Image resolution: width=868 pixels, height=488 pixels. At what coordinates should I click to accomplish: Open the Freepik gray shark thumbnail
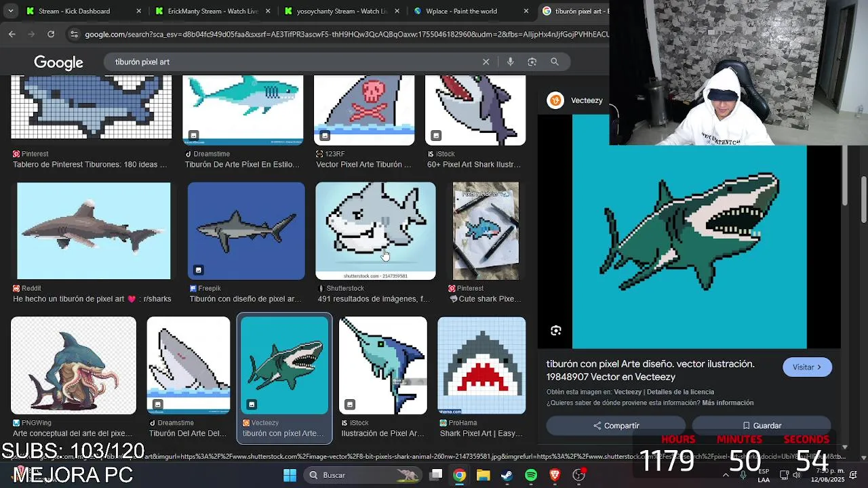pyautogui.click(x=246, y=230)
